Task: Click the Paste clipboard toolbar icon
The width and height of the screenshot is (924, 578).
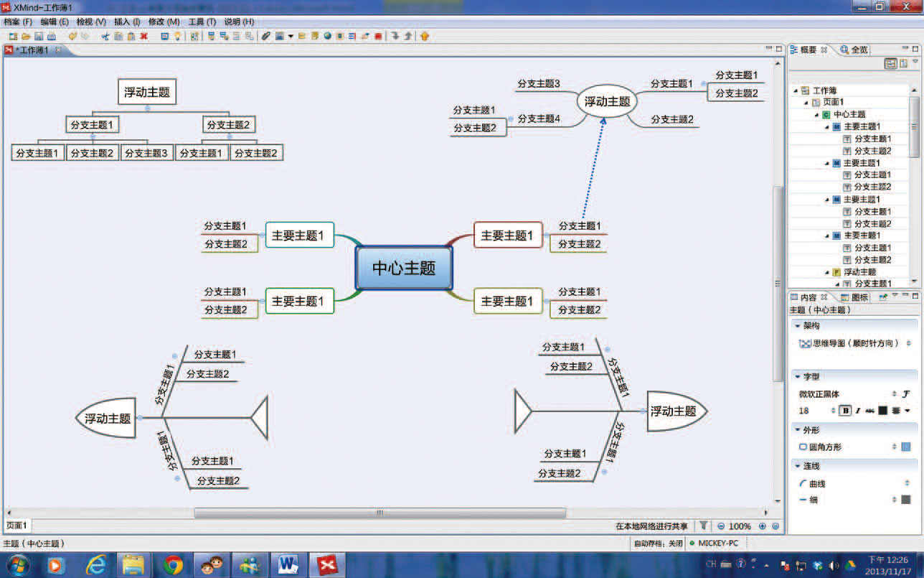Action: [131, 36]
